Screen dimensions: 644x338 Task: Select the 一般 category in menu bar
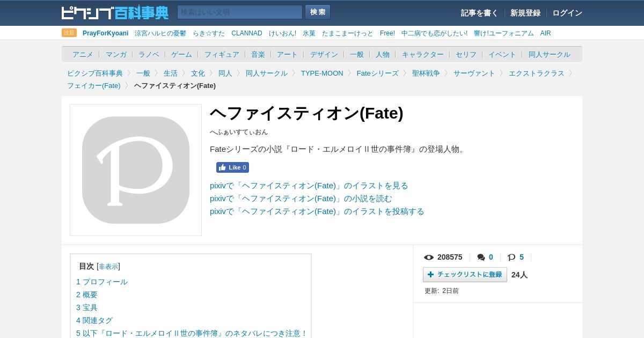pos(357,54)
